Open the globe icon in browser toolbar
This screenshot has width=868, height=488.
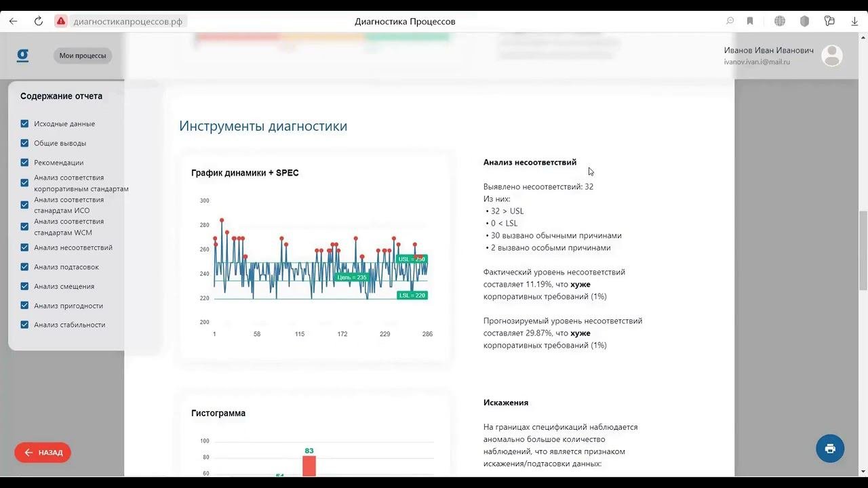point(780,21)
